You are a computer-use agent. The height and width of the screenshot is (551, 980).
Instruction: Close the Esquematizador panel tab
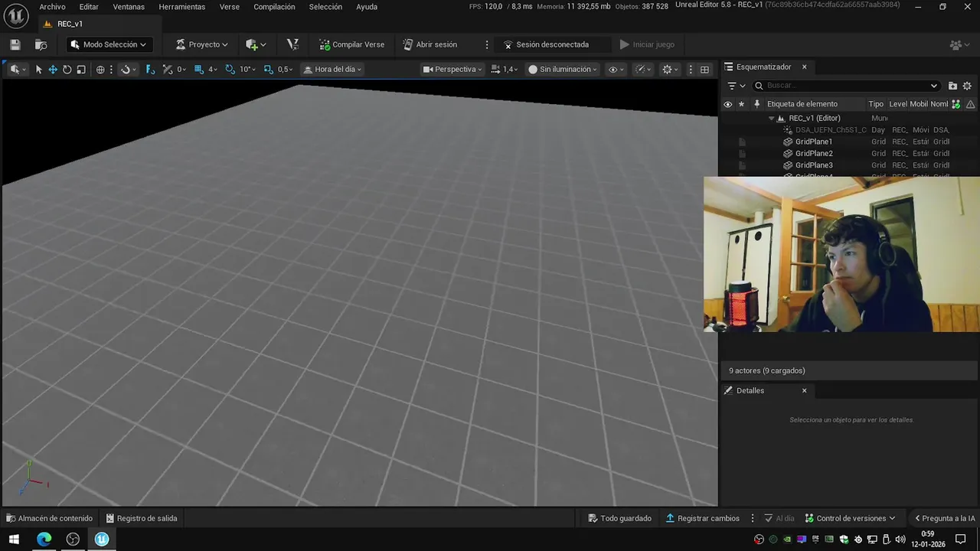click(x=804, y=67)
